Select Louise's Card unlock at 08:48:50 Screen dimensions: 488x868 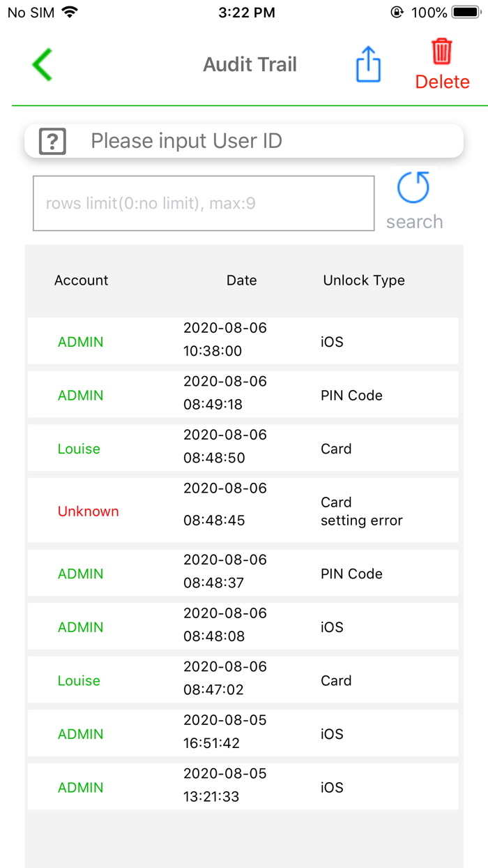pyautogui.click(x=244, y=448)
